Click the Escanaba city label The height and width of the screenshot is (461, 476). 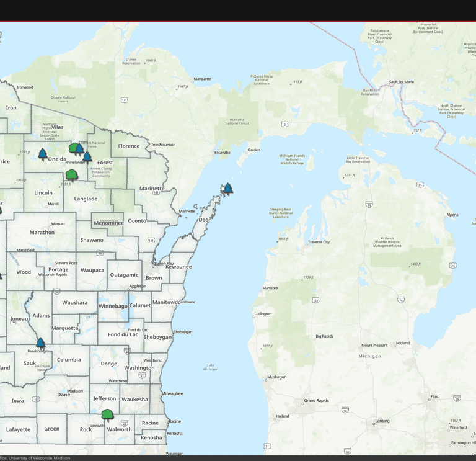coord(223,152)
